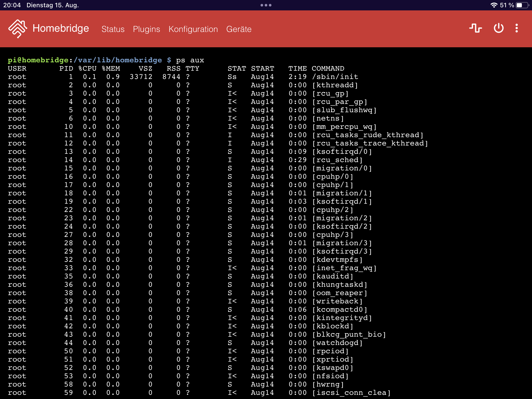The height and width of the screenshot is (399, 532).
Task: Click the pi@homebridge prompt text
Action: 38,60
